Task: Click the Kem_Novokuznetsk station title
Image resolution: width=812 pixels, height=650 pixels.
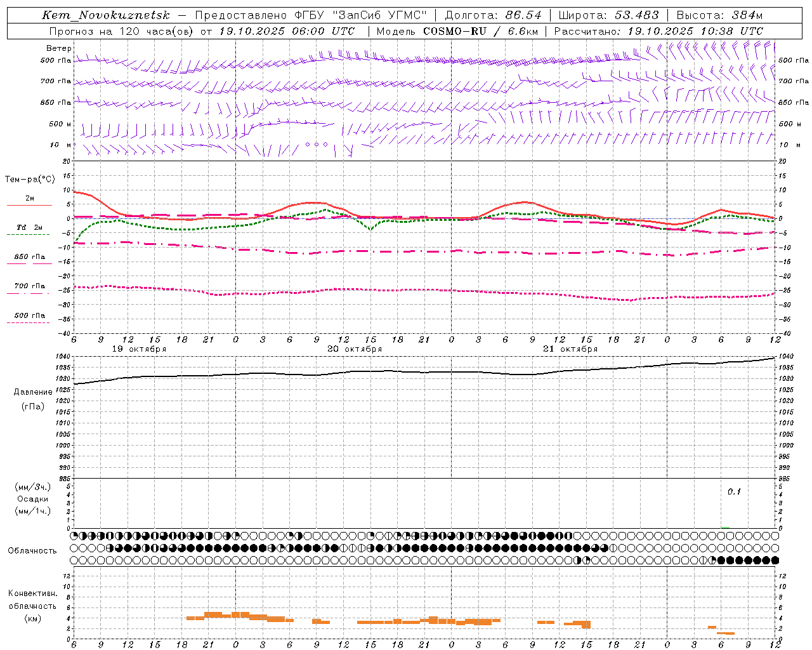Action: (106, 15)
